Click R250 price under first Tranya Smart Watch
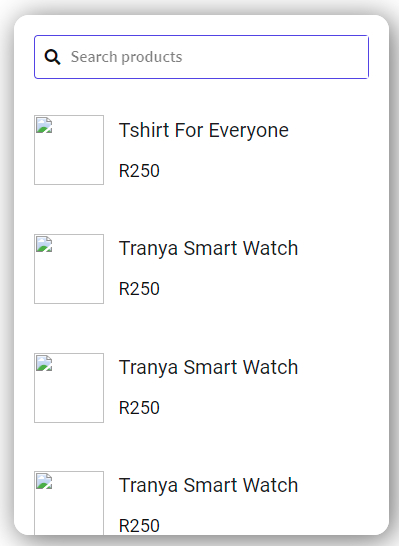This screenshot has height=546, width=399. (x=139, y=289)
